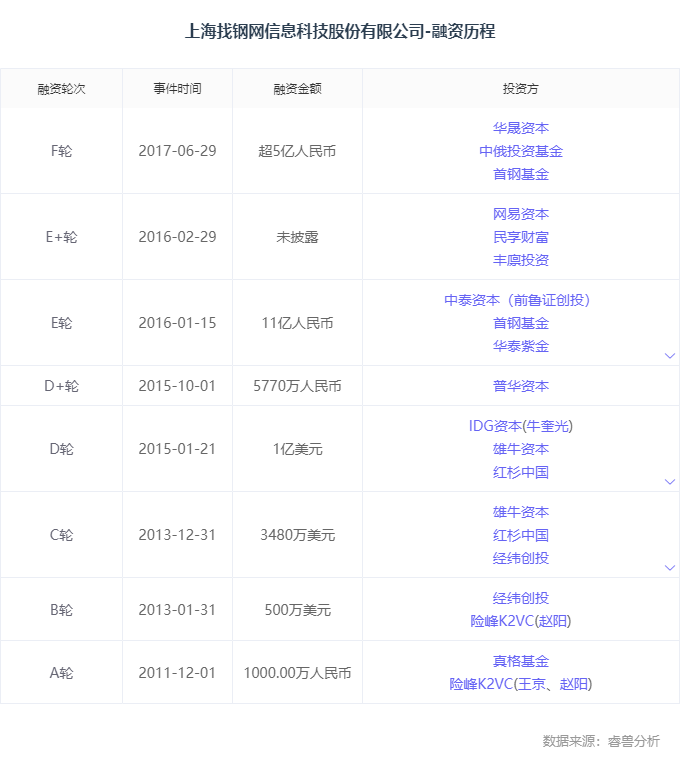Select the E+轮 round cell
Viewport: 680px width, 777px height.
pyautogui.click(x=61, y=237)
